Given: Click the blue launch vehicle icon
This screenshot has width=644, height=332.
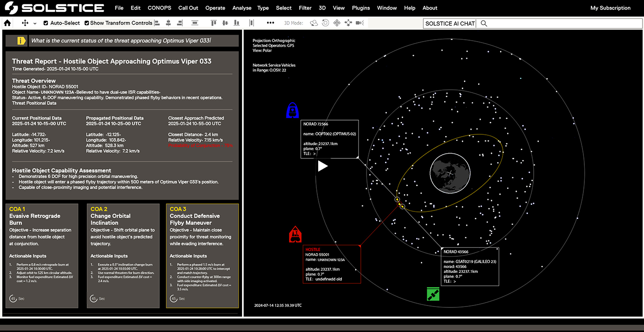Looking at the screenshot, I should coord(293,110).
